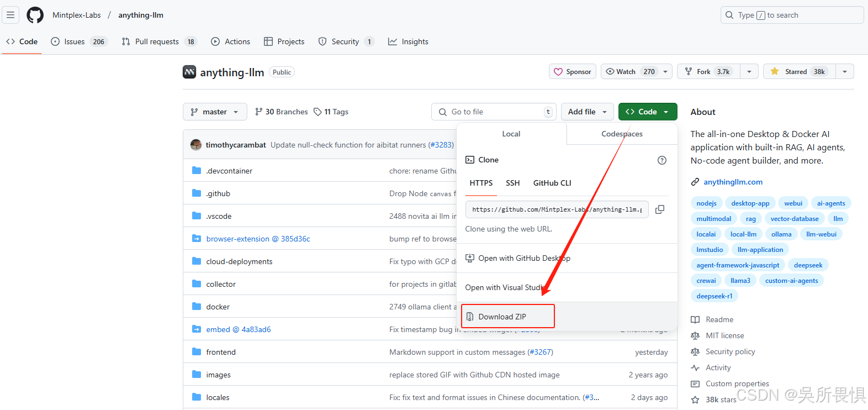View the 11 Tags link
Viewport: 868px width, 410px height.
pos(331,112)
